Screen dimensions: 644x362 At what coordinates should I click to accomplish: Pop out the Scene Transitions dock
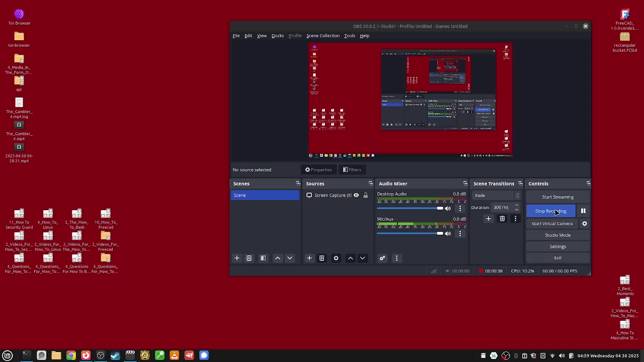click(x=520, y=184)
